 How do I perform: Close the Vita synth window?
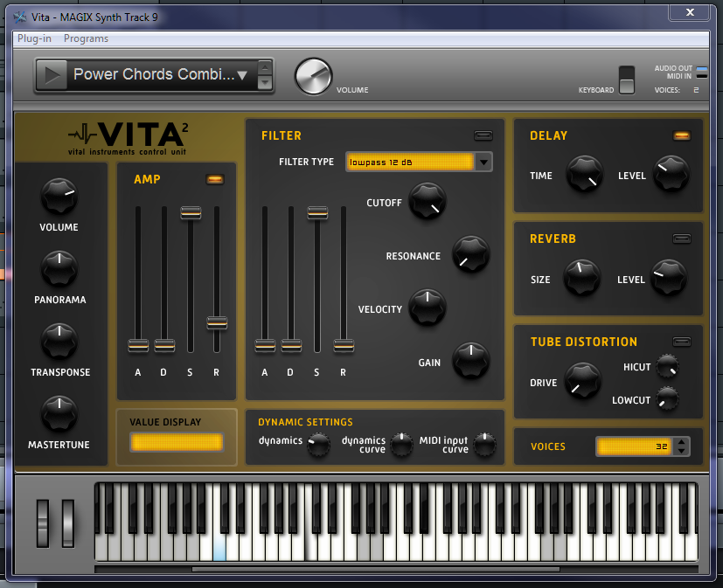coord(690,12)
